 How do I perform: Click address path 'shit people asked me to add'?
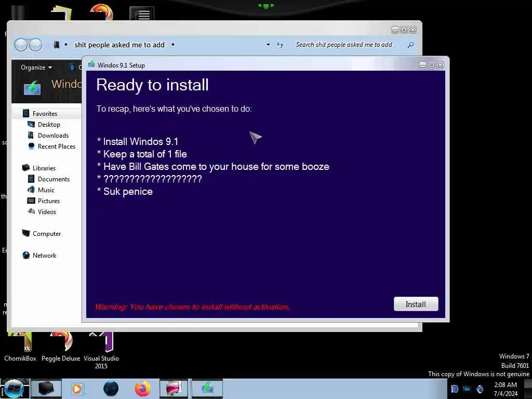point(119,45)
